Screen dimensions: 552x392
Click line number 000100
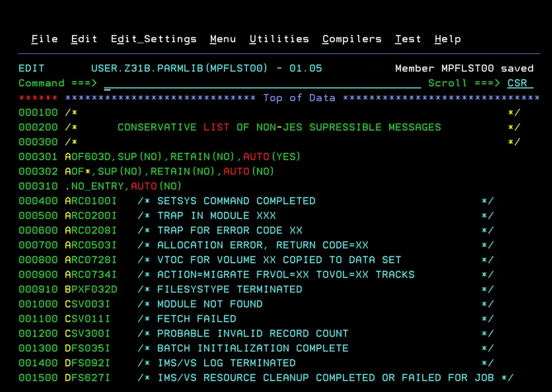(38, 112)
